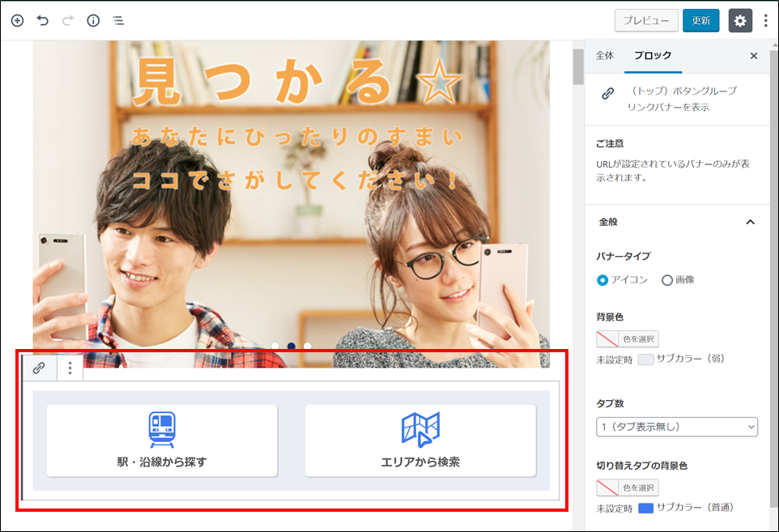
Task: Open the more tools vertical dots menu
Action: 765,20
